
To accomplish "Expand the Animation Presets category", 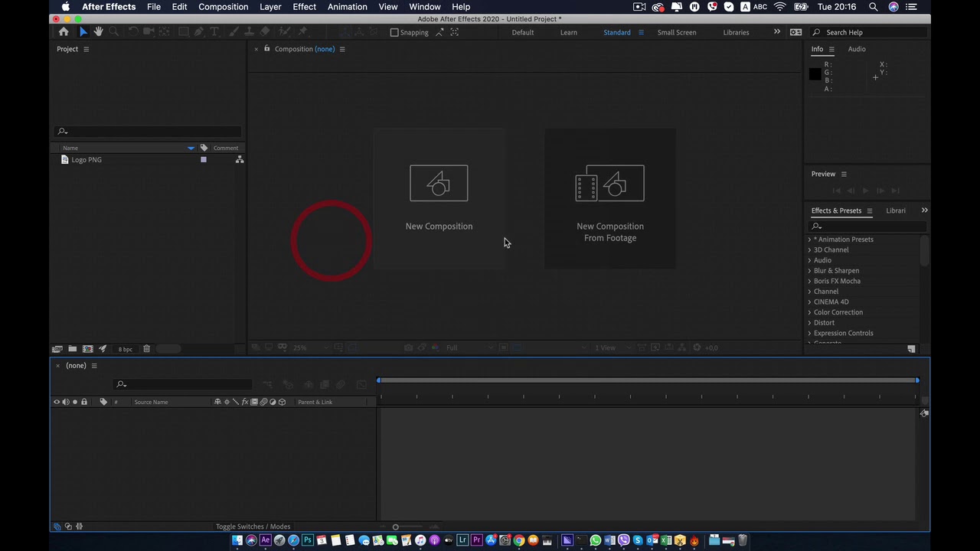I will 809,240.
